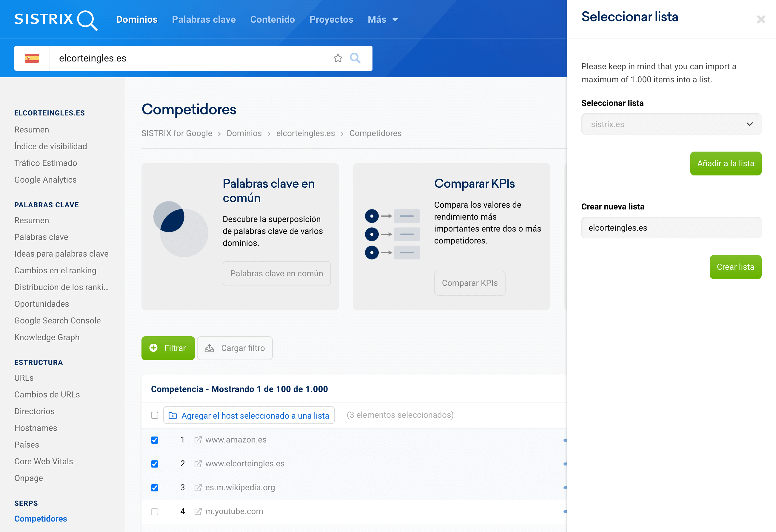Open external link icon for www.amazon.es
The image size is (776, 532).
[198, 440]
